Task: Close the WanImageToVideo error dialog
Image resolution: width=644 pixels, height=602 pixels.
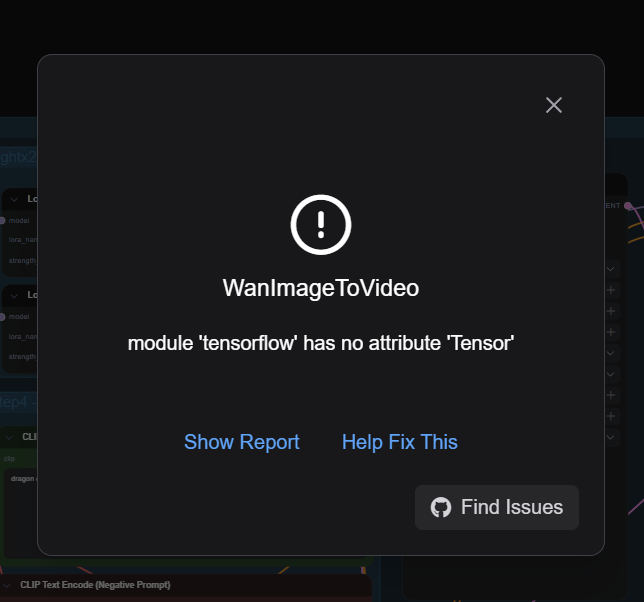Action: click(x=554, y=105)
